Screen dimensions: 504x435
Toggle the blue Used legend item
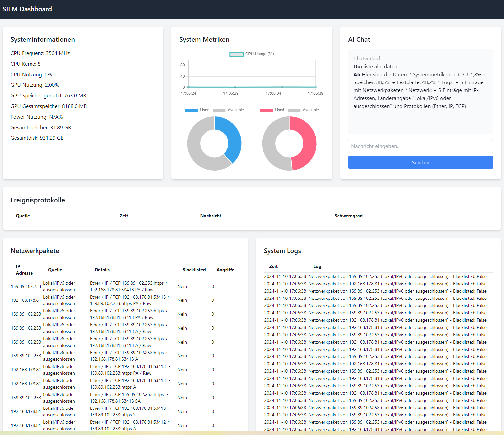(x=197, y=110)
